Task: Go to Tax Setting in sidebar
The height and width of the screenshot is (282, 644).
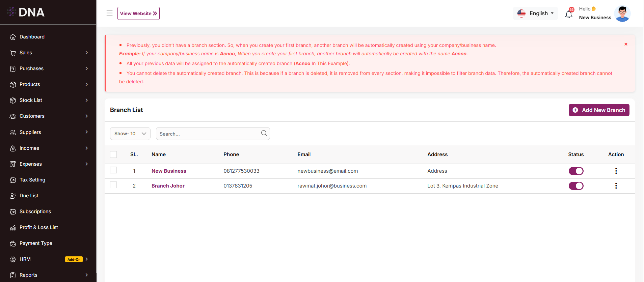Action: pos(32,180)
